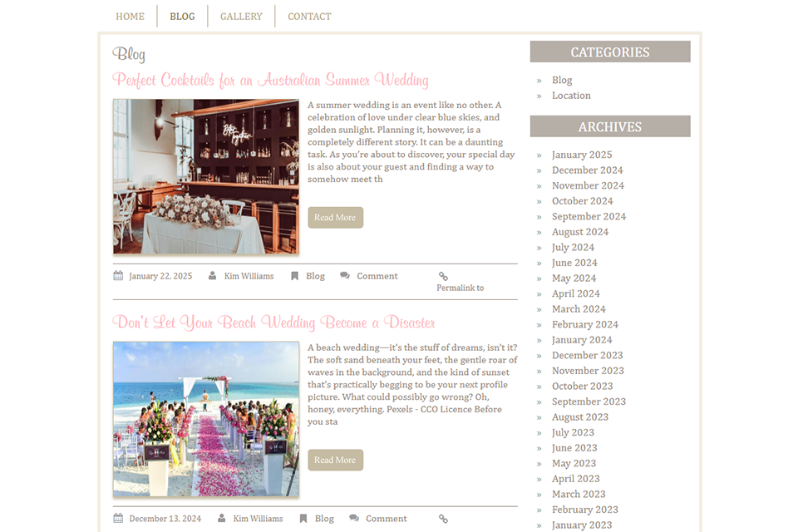Select the Blog navigation tab
798x532 pixels.
[x=182, y=17]
